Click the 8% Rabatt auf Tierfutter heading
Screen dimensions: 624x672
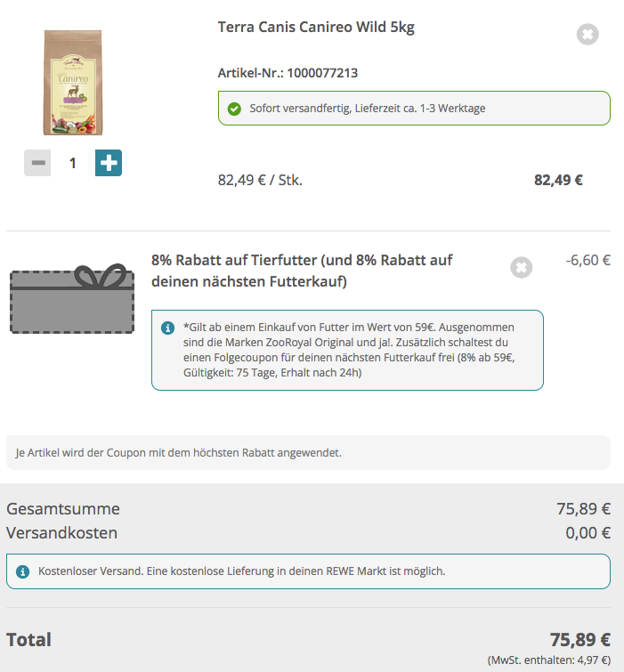[302, 271]
